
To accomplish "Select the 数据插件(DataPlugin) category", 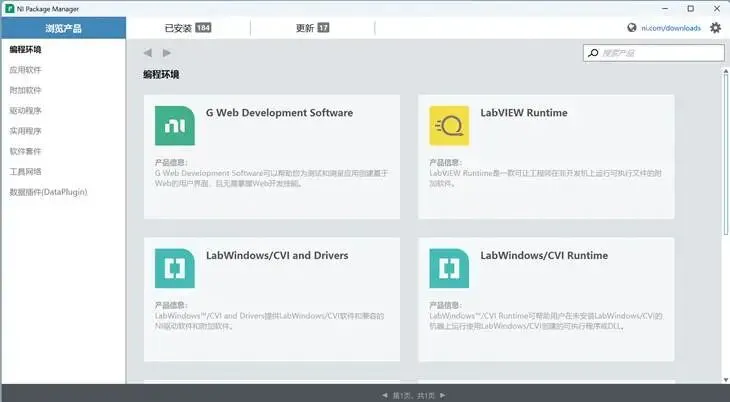I will (48, 192).
